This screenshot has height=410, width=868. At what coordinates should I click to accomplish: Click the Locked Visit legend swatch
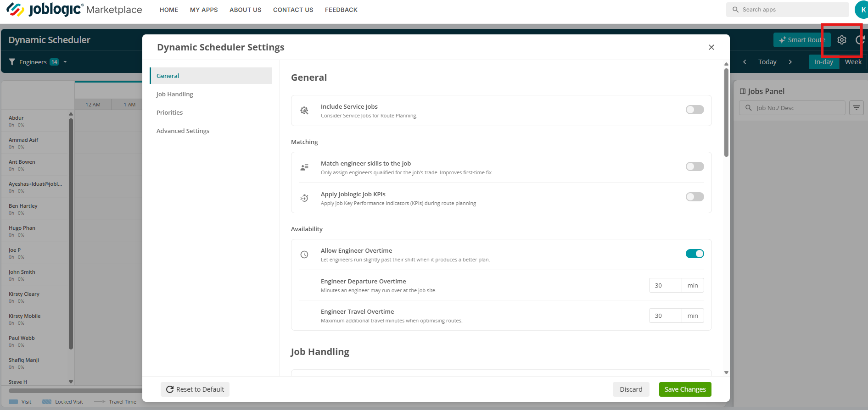tap(47, 402)
